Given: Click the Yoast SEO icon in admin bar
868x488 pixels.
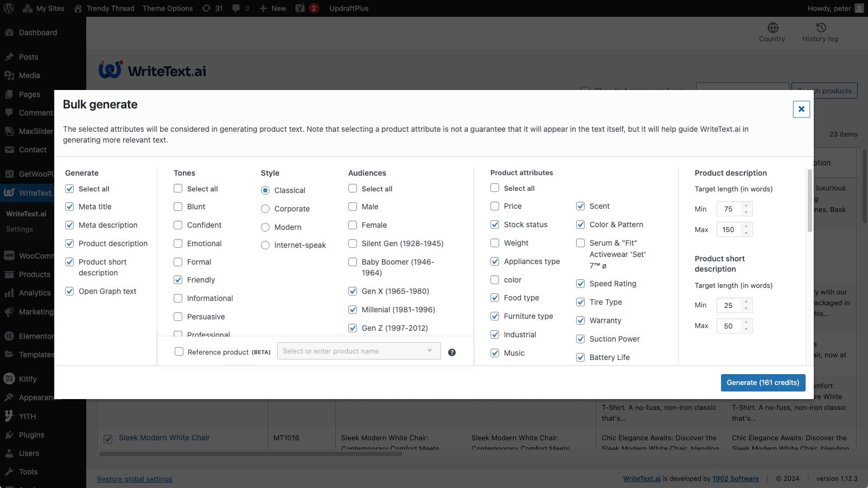Looking at the screenshot, I should 300,8.
